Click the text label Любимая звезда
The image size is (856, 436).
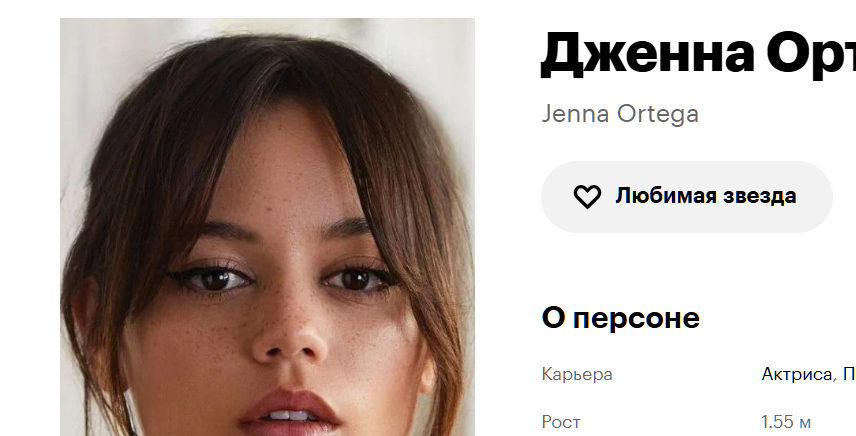coord(706,196)
